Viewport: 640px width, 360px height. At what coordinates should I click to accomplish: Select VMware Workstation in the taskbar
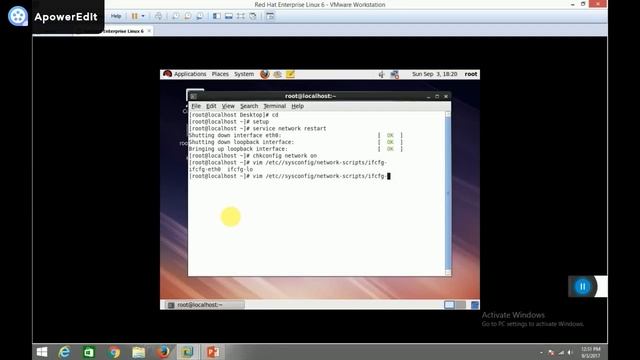point(188,352)
